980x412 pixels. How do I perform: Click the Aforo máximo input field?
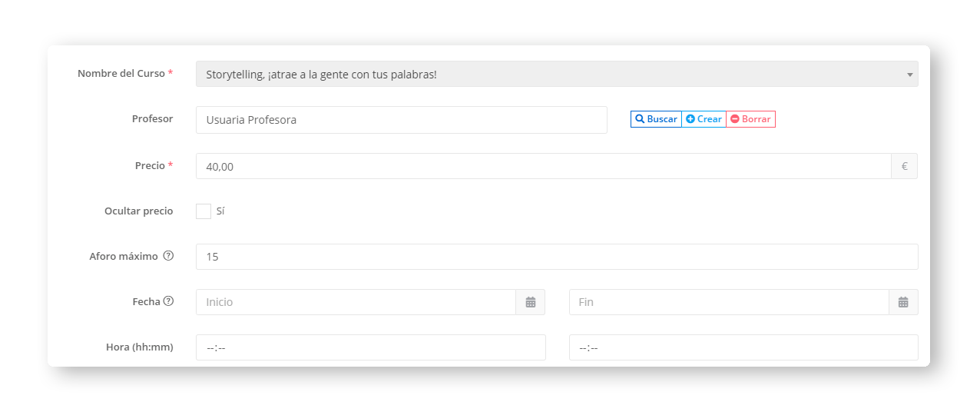pyautogui.click(x=556, y=257)
